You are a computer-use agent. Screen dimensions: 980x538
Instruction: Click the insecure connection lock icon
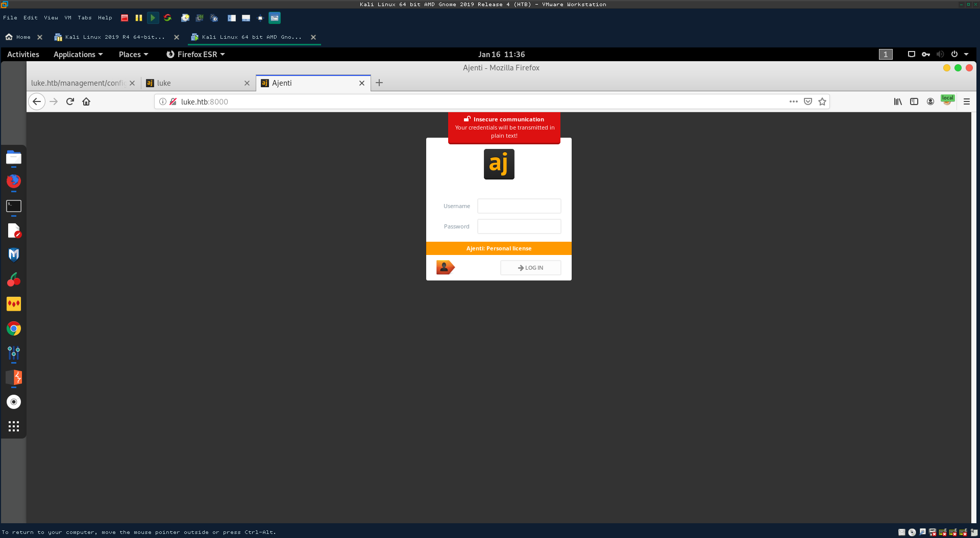(x=173, y=101)
